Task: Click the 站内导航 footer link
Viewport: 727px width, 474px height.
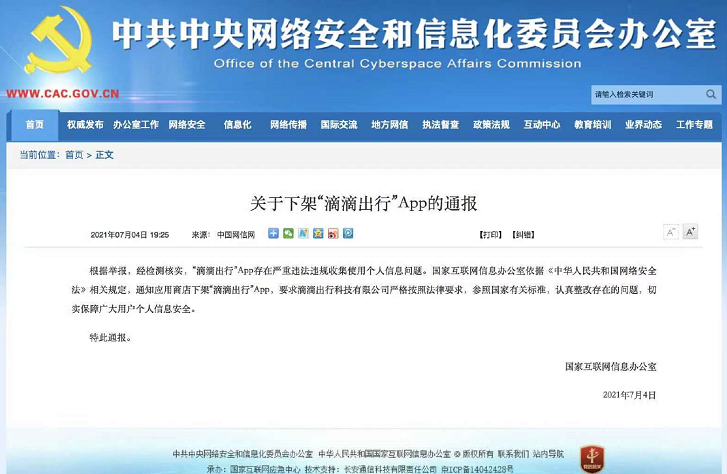Action: point(548,454)
